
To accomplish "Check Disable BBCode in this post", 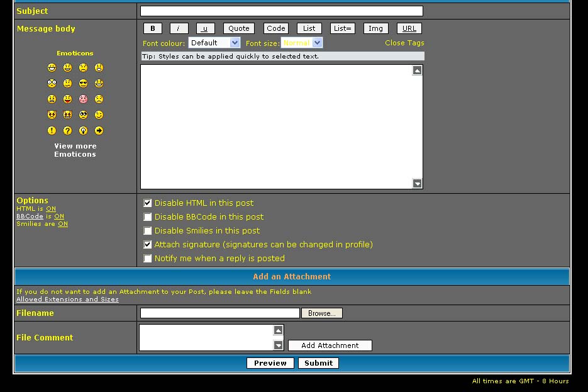I will coord(148,217).
